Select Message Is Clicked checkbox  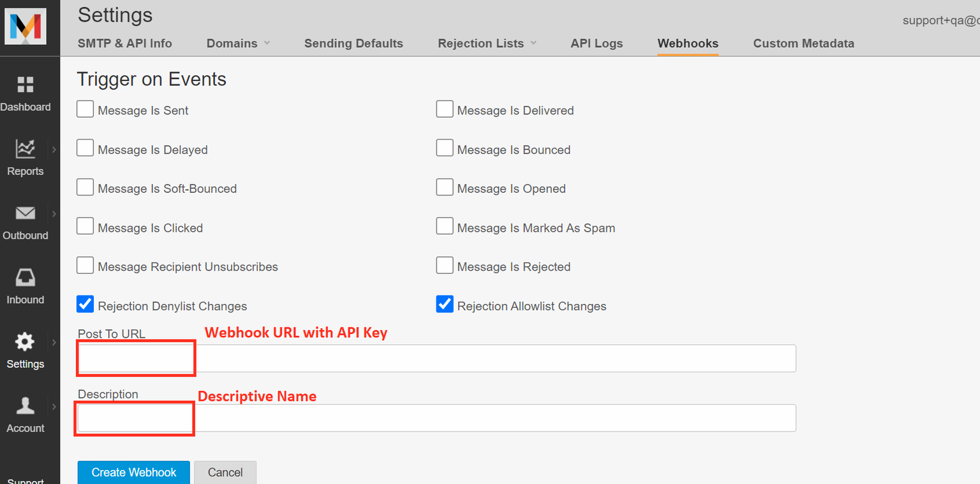(x=85, y=226)
